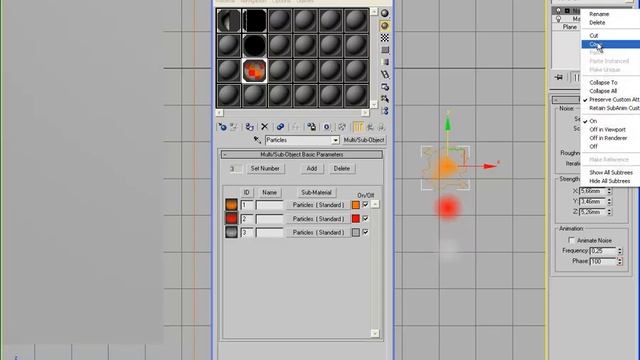Click the Frequency value field
Viewport: 640px width, 360px height.
click(x=603, y=251)
